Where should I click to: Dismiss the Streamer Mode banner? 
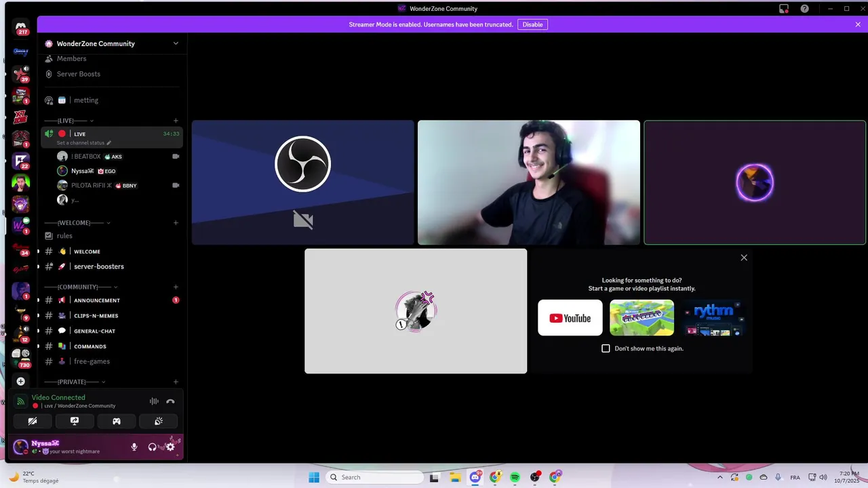(x=858, y=24)
